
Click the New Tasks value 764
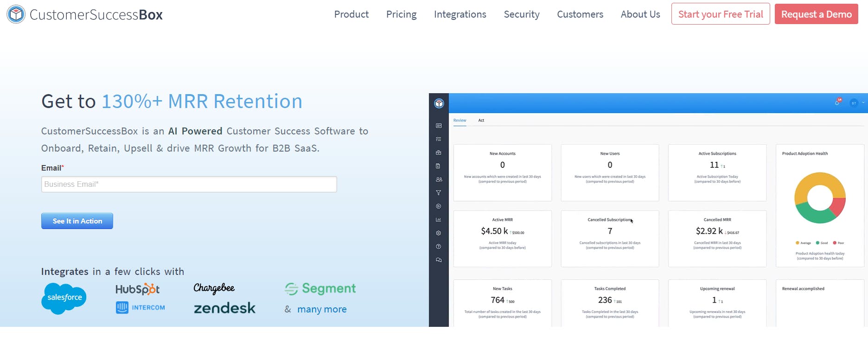tap(498, 300)
